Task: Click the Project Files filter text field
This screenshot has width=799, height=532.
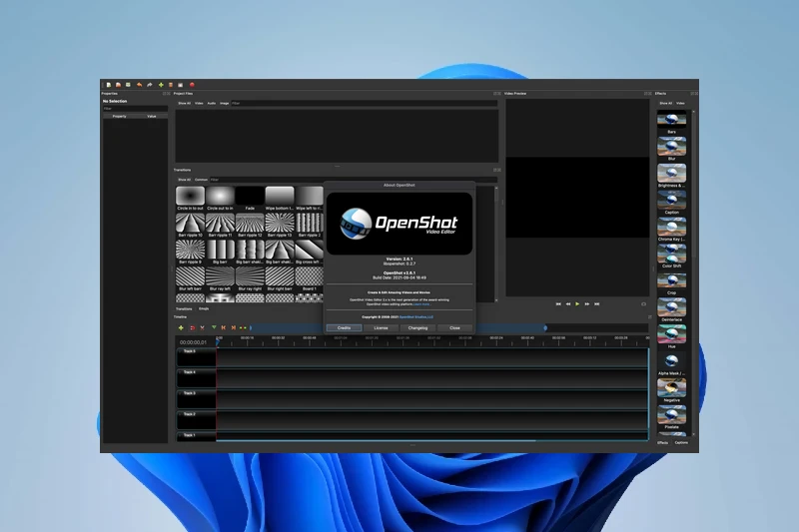Action: 365,104
